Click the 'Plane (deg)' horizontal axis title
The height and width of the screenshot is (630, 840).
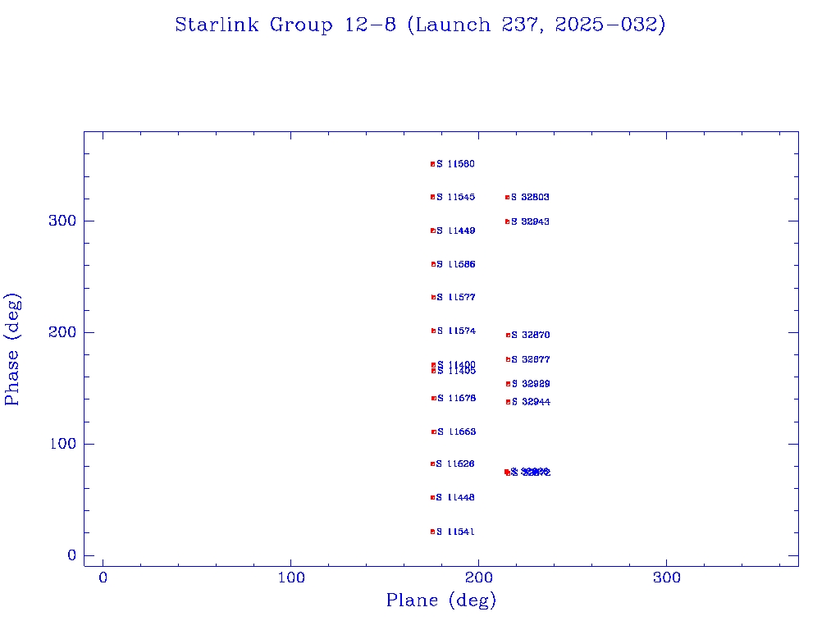pos(441,600)
